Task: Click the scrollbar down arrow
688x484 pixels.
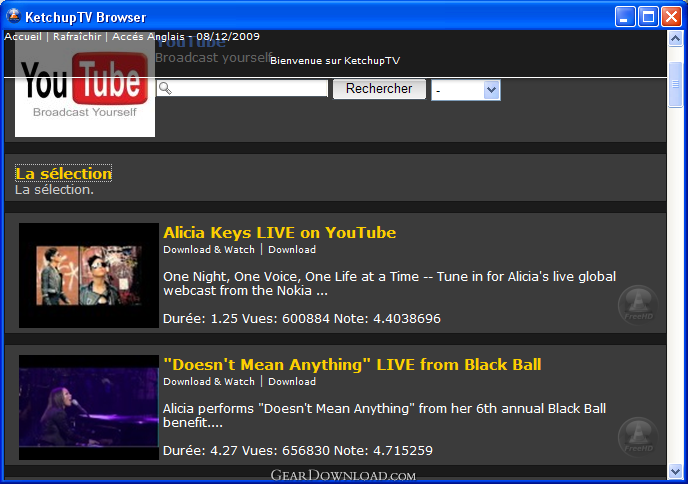Action: [x=675, y=472]
